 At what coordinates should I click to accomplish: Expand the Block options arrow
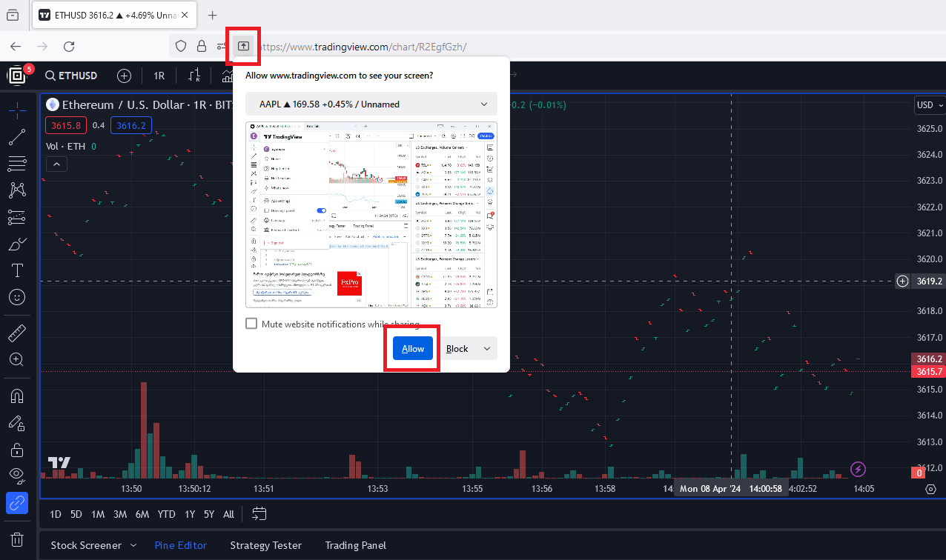(487, 348)
